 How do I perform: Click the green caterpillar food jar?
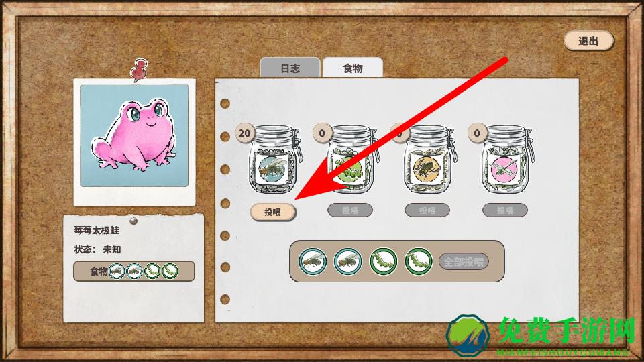(x=352, y=160)
